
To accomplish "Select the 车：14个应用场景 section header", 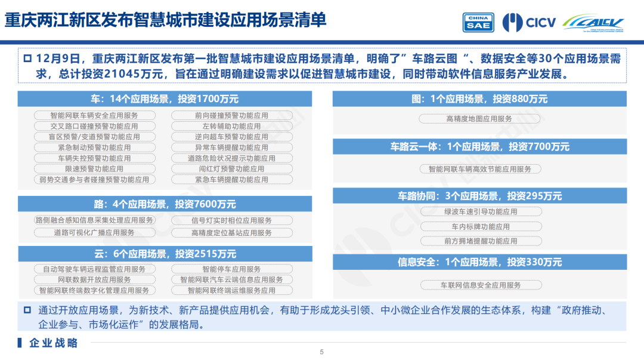I will coord(165,99).
